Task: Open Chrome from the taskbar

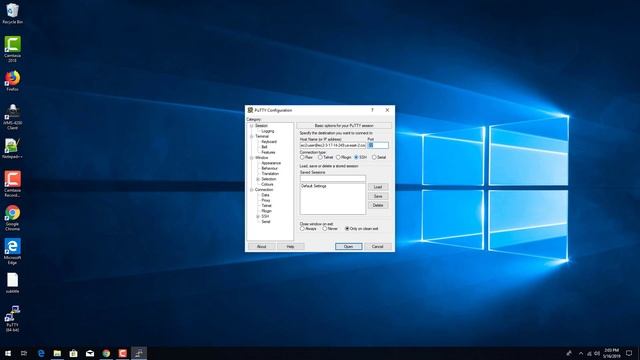Action: [x=106, y=353]
